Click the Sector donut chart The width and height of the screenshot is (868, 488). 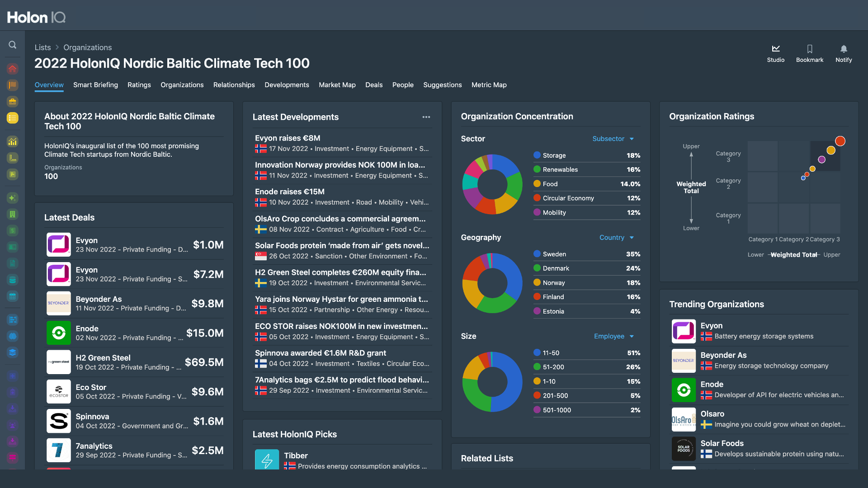[x=492, y=184]
